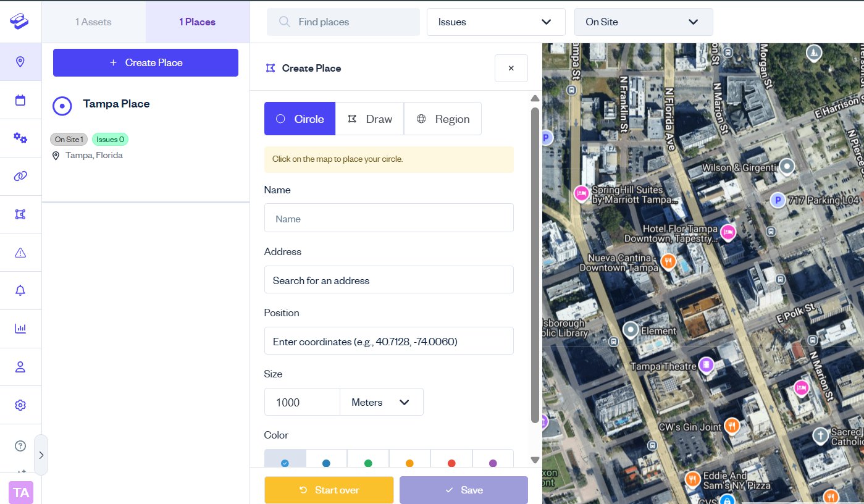This screenshot has width=864, height=504.
Task: Open the calendar icon in sidebar
Action: pyautogui.click(x=20, y=100)
